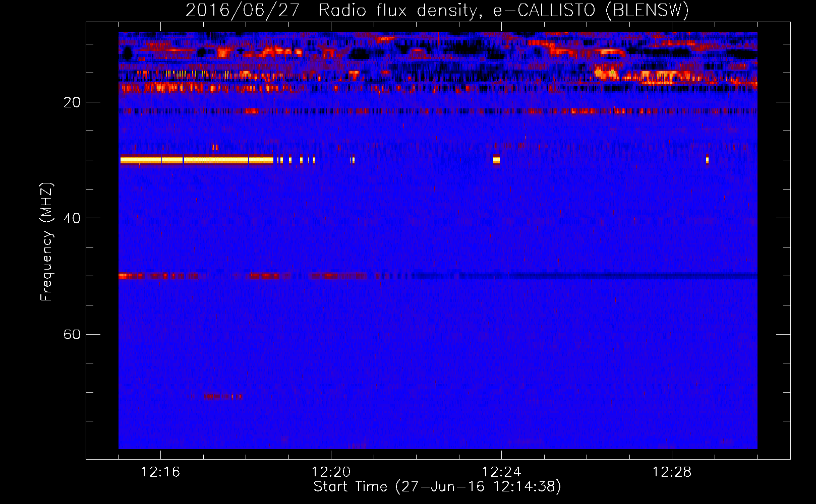Click the 60 MHz frequency tick label

(x=72, y=334)
